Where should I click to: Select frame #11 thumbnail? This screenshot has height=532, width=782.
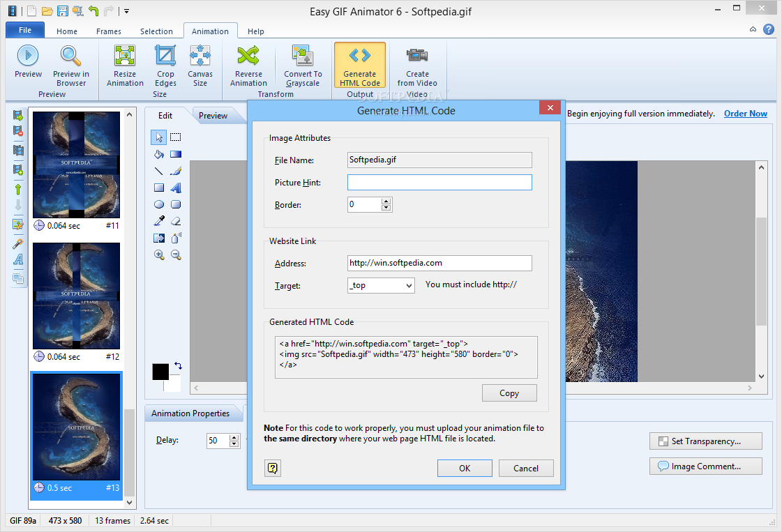76,165
